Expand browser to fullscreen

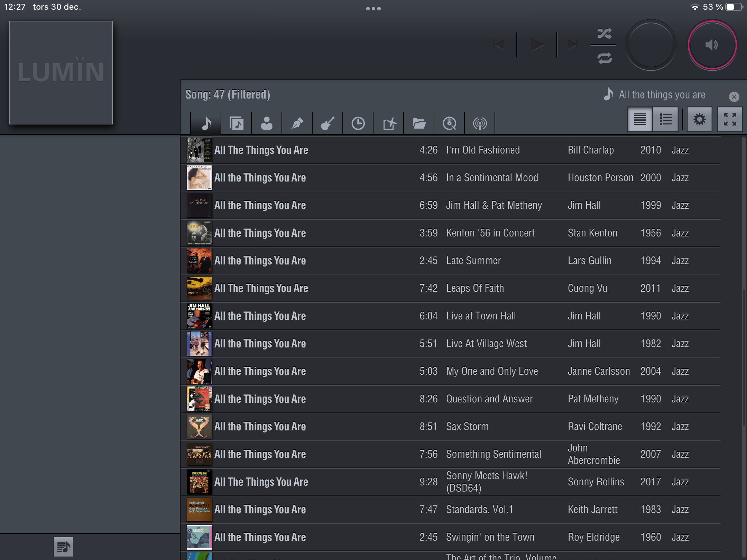pyautogui.click(x=730, y=119)
